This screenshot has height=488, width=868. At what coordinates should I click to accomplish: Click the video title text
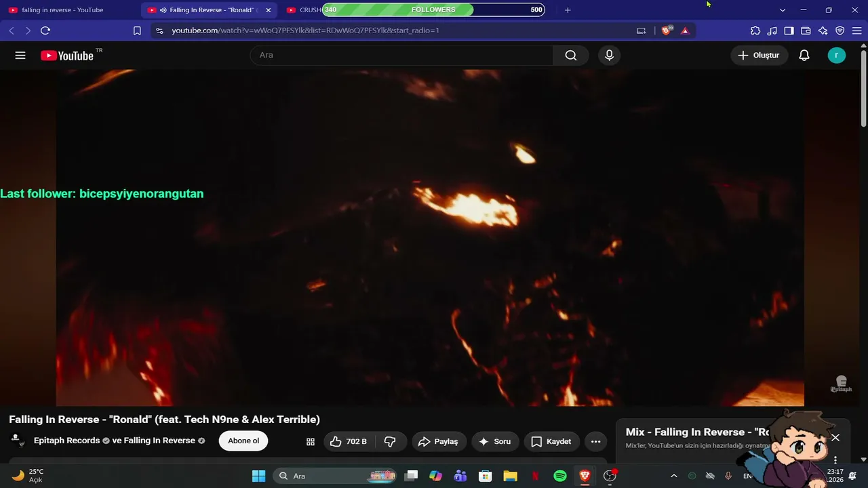tap(164, 420)
